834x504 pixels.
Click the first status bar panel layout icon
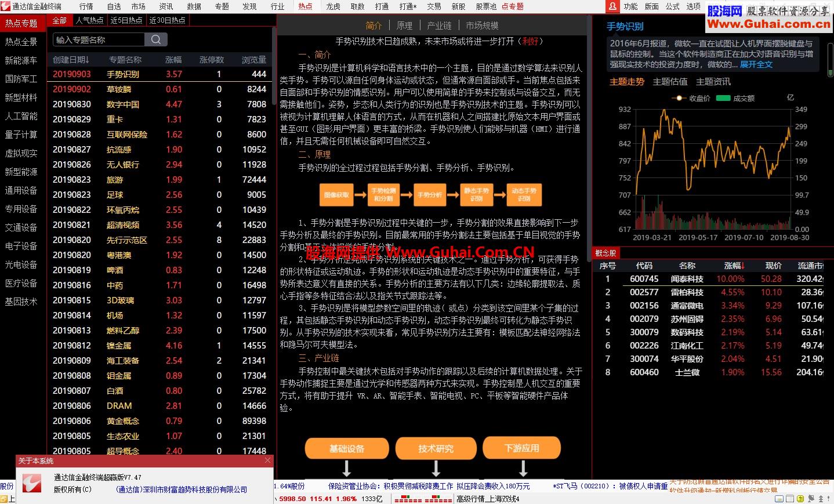[x=779, y=499]
